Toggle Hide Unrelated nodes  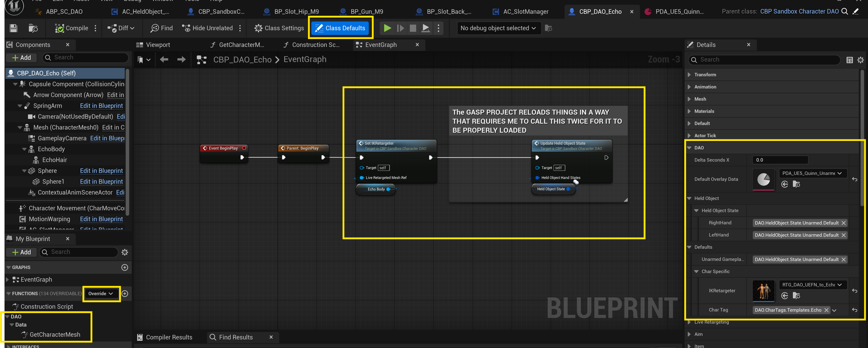tap(207, 28)
